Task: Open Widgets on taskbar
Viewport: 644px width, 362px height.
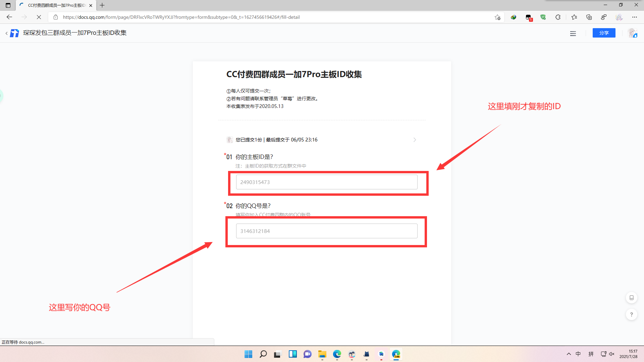Action: [x=293, y=354]
